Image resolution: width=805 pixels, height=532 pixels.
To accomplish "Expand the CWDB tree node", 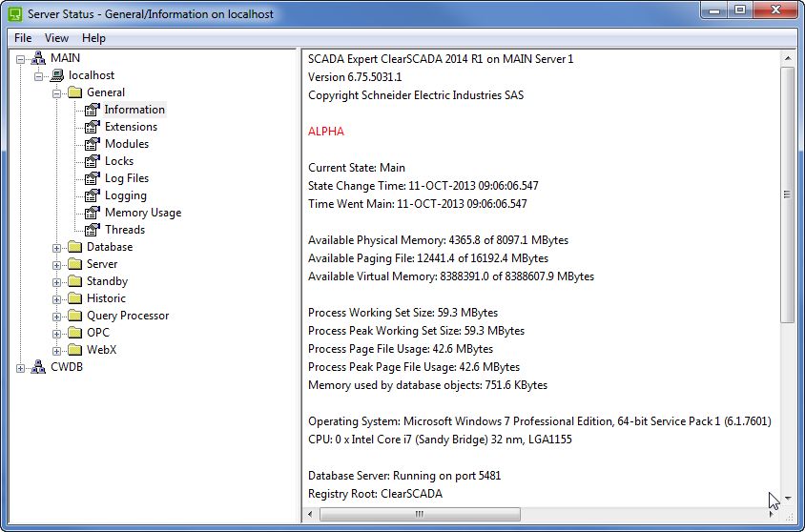I will [x=20, y=368].
